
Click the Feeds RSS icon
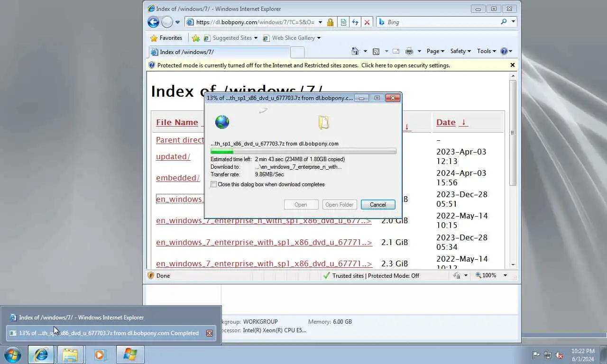[x=376, y=51]
